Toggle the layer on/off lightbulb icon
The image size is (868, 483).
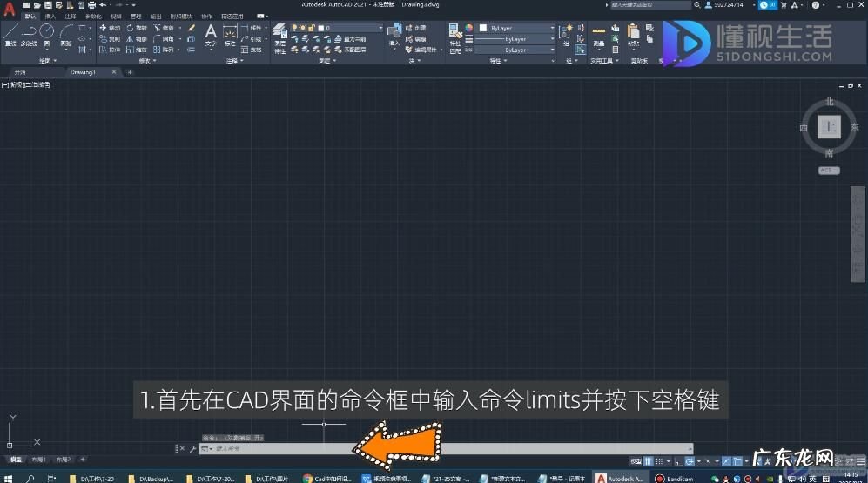(294, 28)
